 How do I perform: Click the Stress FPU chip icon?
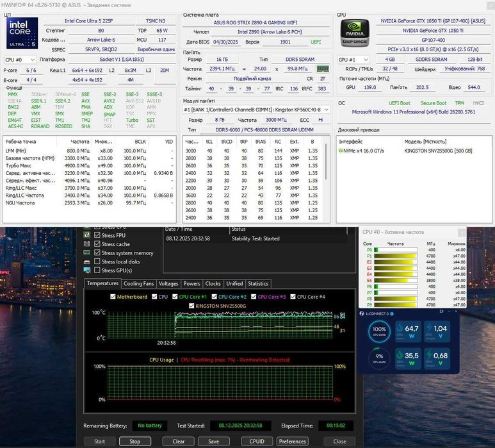pyautogui.click(x=87, y=235)
